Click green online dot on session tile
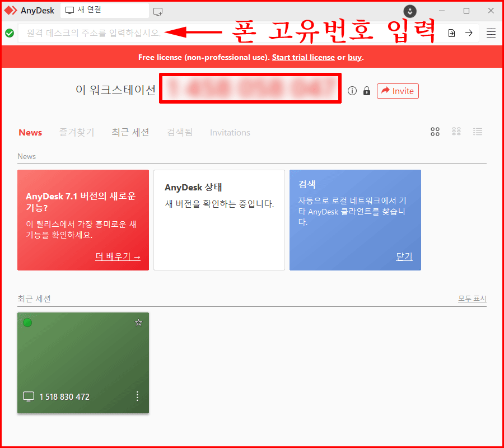 [27, 323]
